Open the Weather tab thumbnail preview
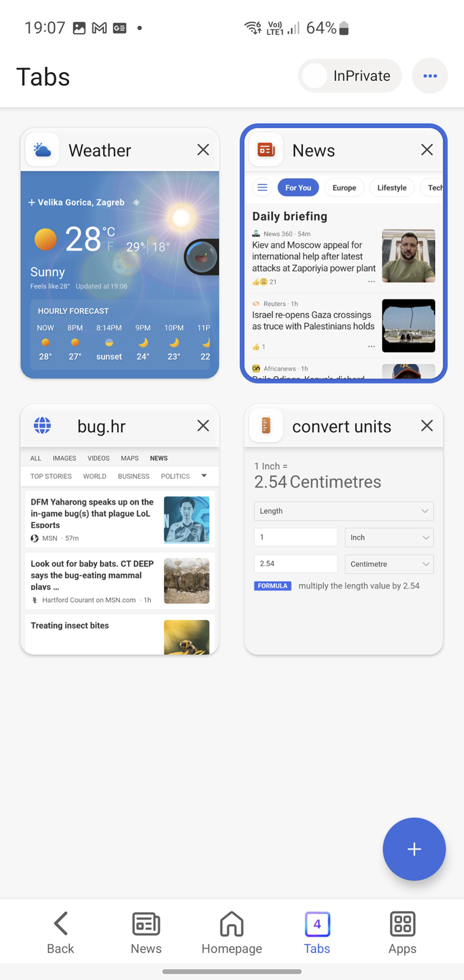Screen dimensions: 464x980 (x=120, y=274)
